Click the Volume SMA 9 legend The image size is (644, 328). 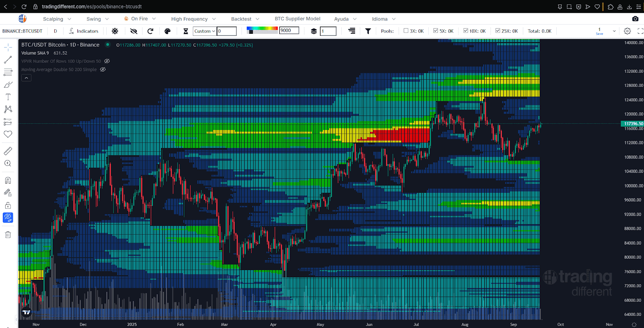tap(35, 53)
